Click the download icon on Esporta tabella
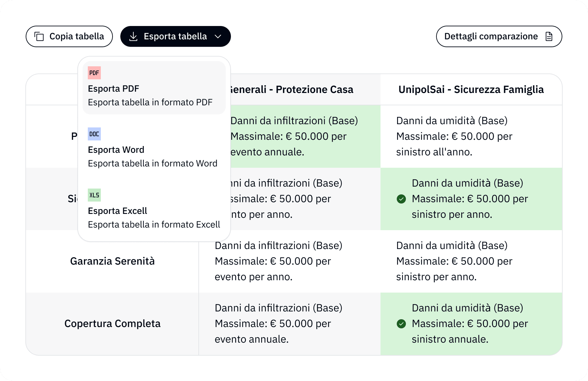The image size is (588, 381). pyautogui.click(x=133, y=36)
